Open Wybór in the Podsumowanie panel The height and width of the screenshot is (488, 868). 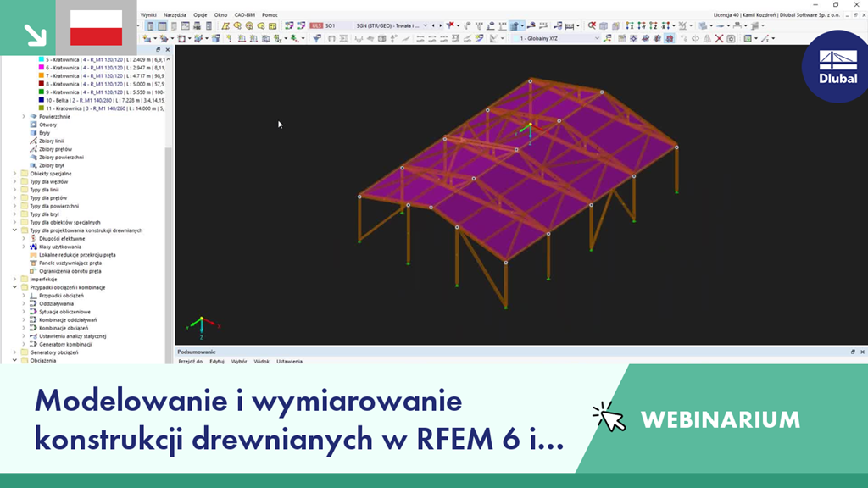coord(239,361)
